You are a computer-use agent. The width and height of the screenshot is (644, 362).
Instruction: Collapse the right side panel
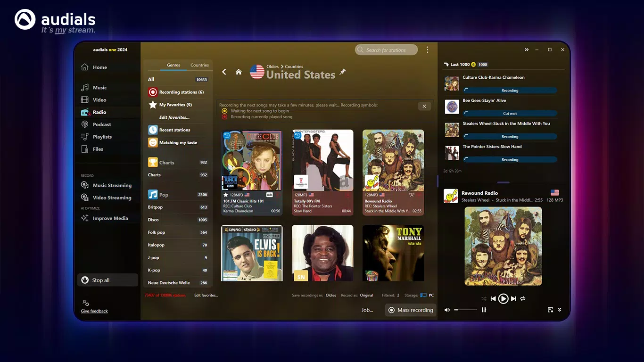527,49
